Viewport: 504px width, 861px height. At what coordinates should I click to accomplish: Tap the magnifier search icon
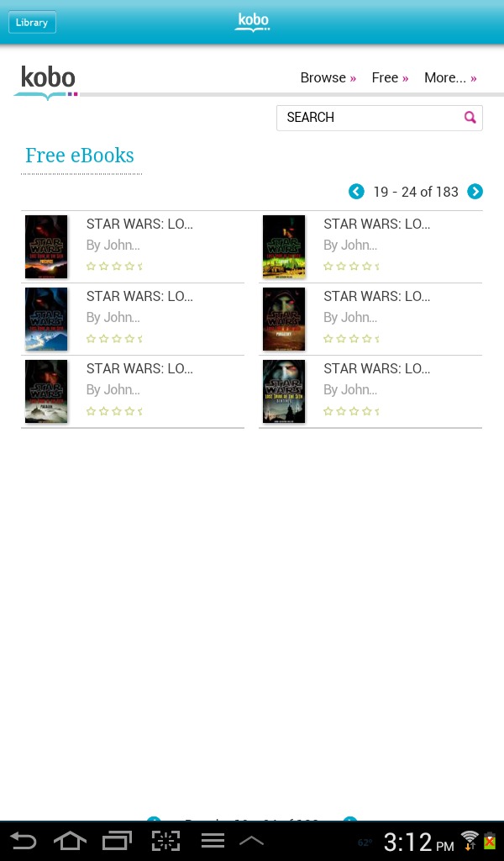[x=470, y=117]
